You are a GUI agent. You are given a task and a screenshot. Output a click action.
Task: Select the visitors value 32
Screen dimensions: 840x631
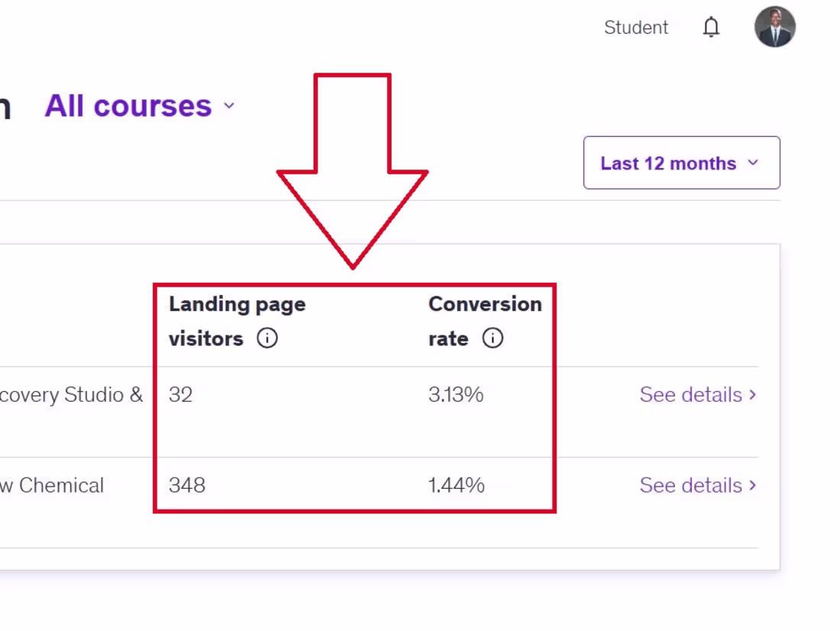[x=180, y=395]
